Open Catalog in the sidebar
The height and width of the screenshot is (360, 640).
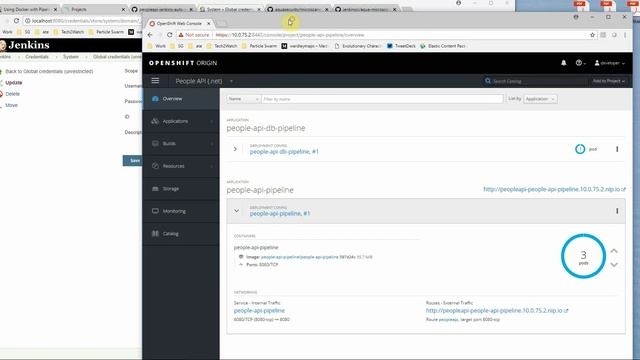[181, 233]
